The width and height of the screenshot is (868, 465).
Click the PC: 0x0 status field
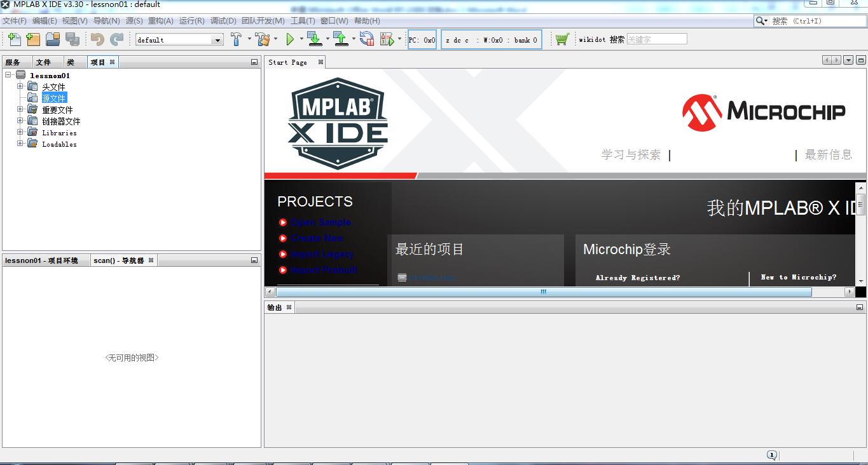click(422, 39)
